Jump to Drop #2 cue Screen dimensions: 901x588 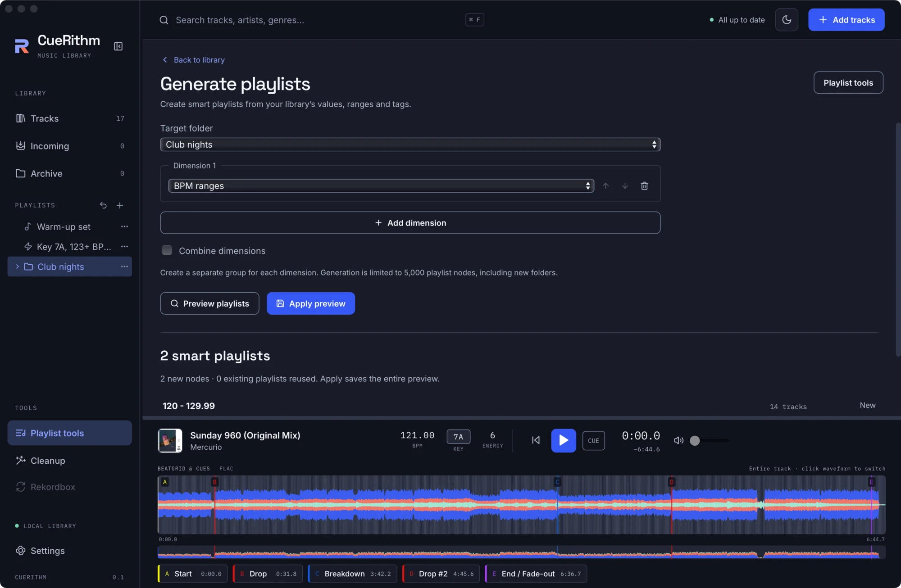click(441, 574)
